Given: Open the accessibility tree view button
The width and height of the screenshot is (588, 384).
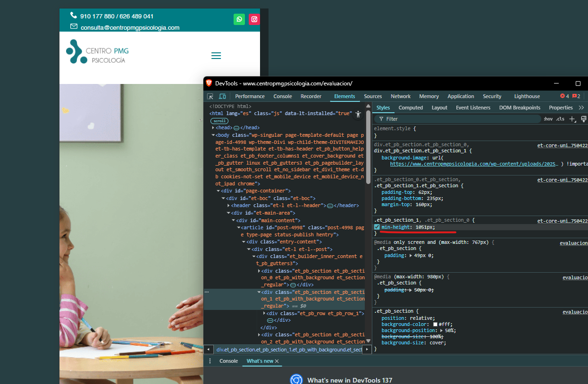Looking at the screenshot, I should (358, 114).
